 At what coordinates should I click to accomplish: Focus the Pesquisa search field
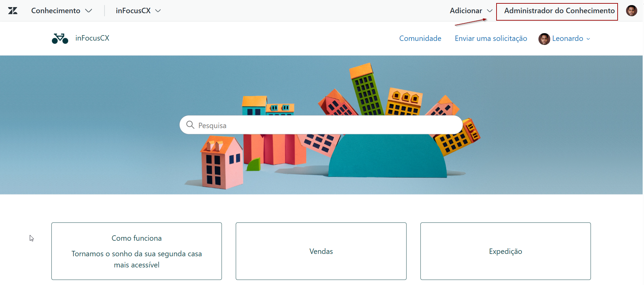[x=321, y=125]
